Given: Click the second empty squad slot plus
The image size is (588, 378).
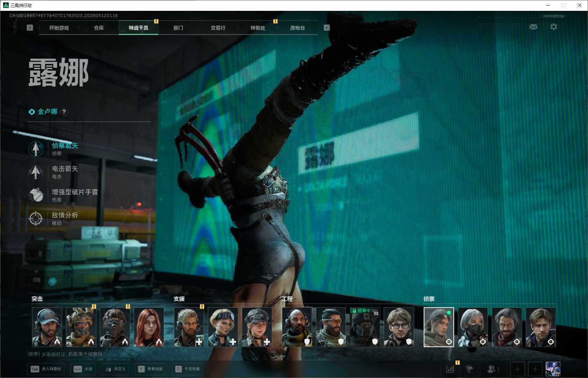Looking at the screenshot, I should point(535,369).
